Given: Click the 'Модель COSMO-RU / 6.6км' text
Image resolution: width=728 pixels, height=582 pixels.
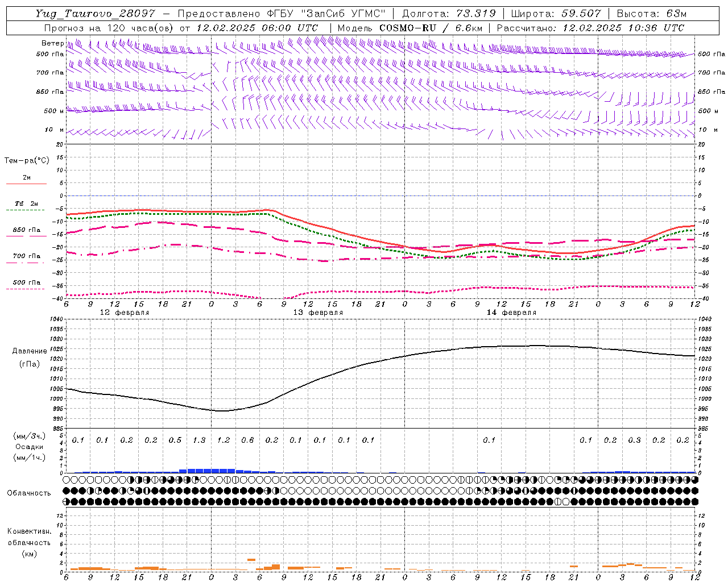Looking at the screenshot, I should click(x=410, y=28).
